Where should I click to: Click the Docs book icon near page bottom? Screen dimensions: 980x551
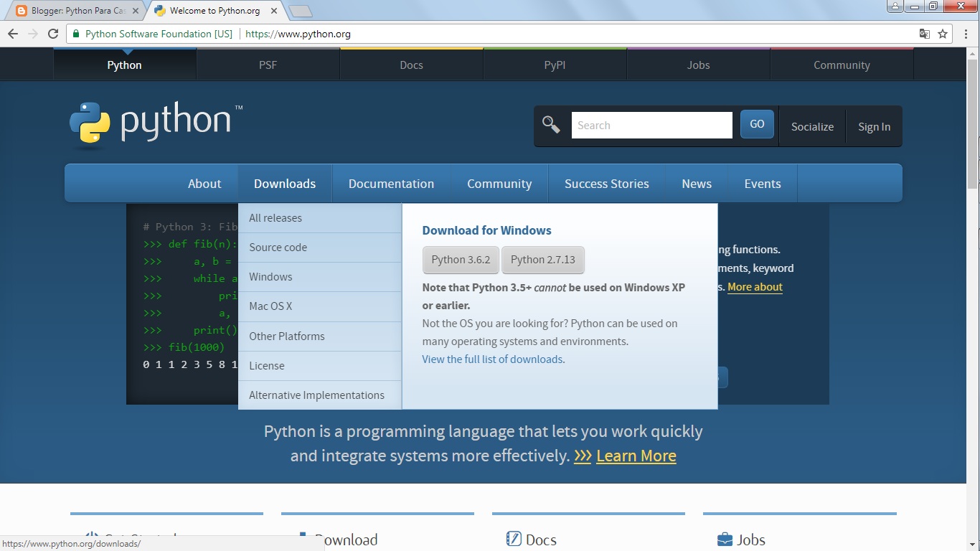[512, 539]
